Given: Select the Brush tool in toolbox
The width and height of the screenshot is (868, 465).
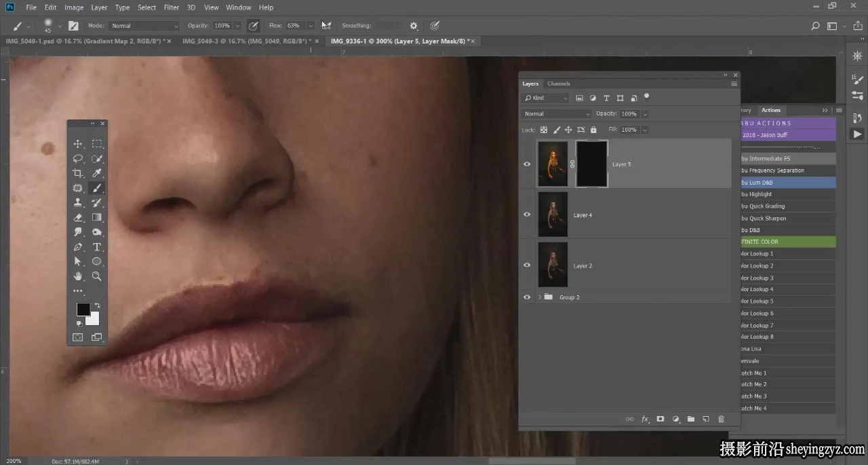Looking at the screenshot, I should click(x=97, y=188).
